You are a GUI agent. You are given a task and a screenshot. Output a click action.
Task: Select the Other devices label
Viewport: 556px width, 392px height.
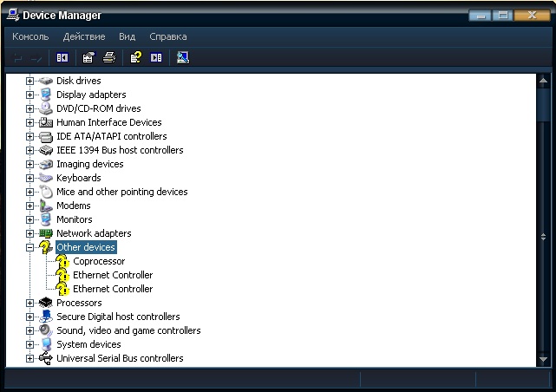click(x=86, y=247)
